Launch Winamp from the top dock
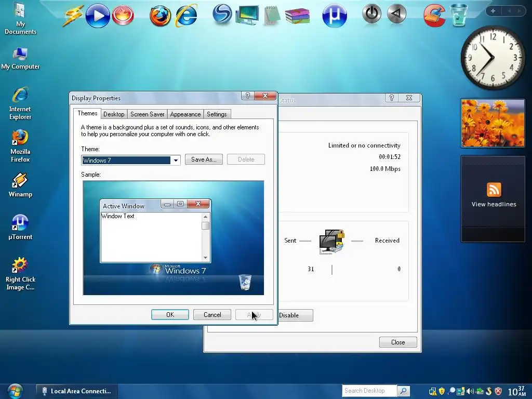The height and width of the screenshot is (399, 532). 73,15
